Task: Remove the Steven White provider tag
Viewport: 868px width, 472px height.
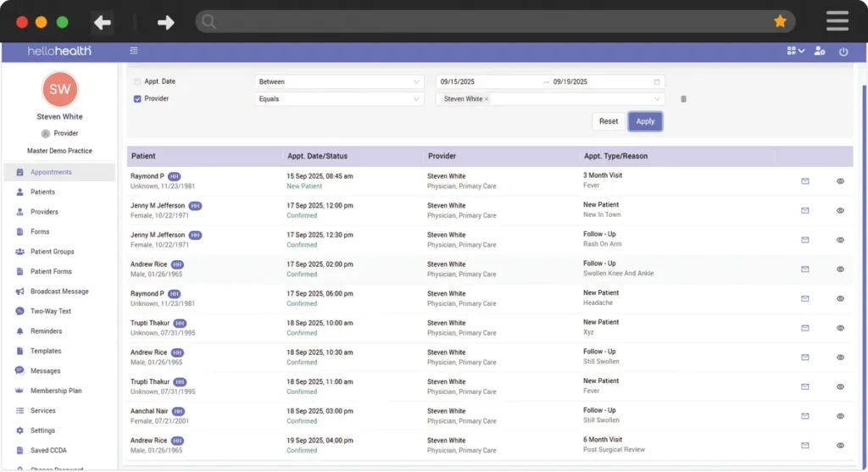Action: click(487, 99)
